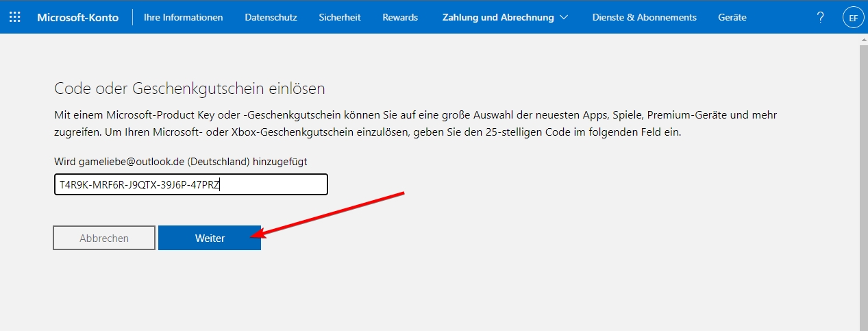
Task: Expand Zahlung und Abrechnung dropdown
Action: [506, 17]
